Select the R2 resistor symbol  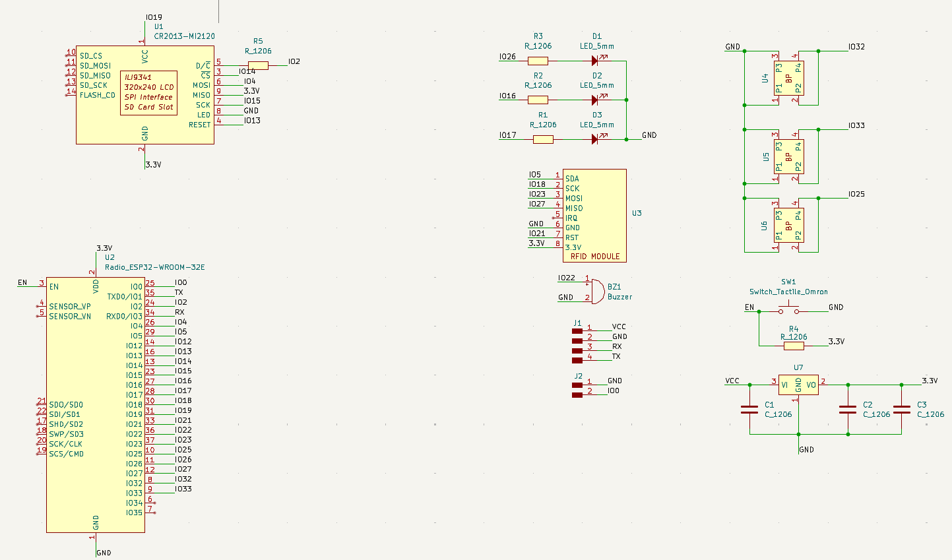(x=538, y=100)
